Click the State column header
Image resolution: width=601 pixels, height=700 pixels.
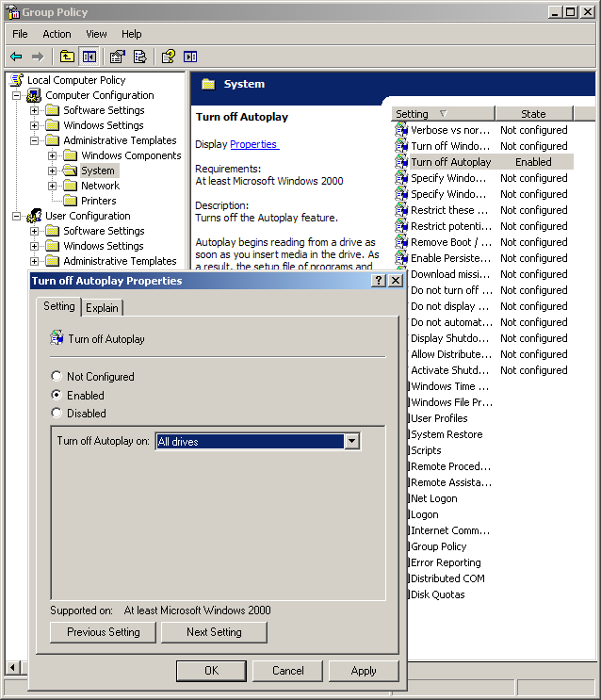click(533, 114)
